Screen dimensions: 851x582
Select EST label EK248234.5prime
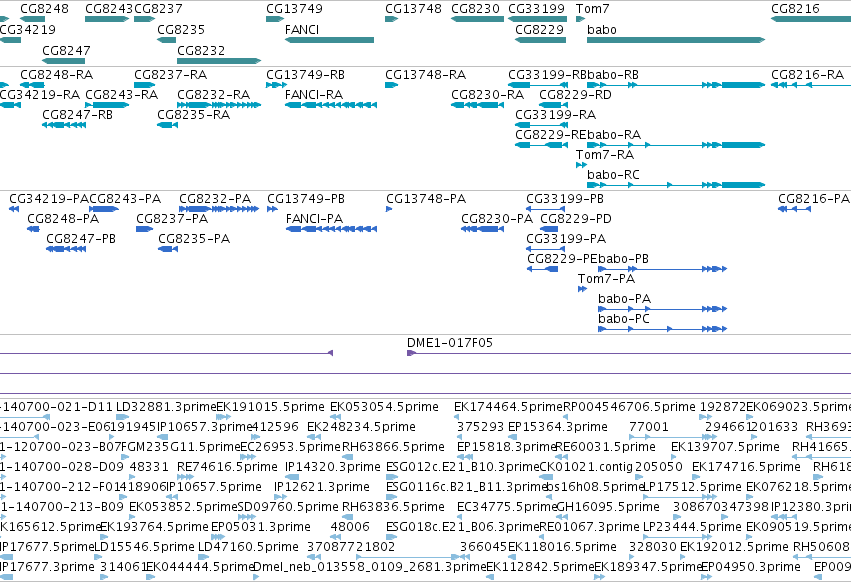(x=361, y=427)
